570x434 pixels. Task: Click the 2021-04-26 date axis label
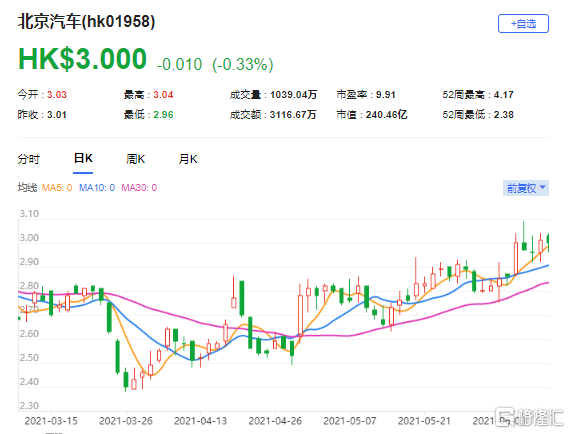(275, 421)
